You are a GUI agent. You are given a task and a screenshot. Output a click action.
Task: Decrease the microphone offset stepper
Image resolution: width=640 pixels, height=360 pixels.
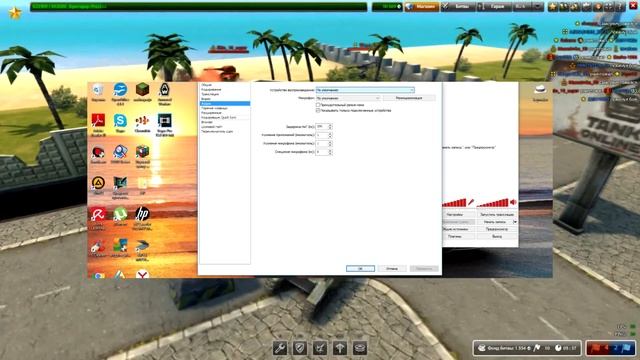330,153
